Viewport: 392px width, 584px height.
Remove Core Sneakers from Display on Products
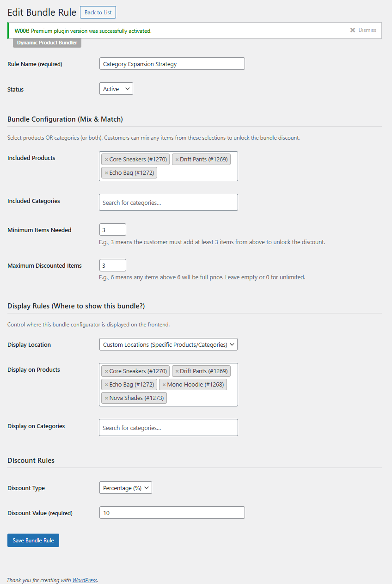coord(106,371)
